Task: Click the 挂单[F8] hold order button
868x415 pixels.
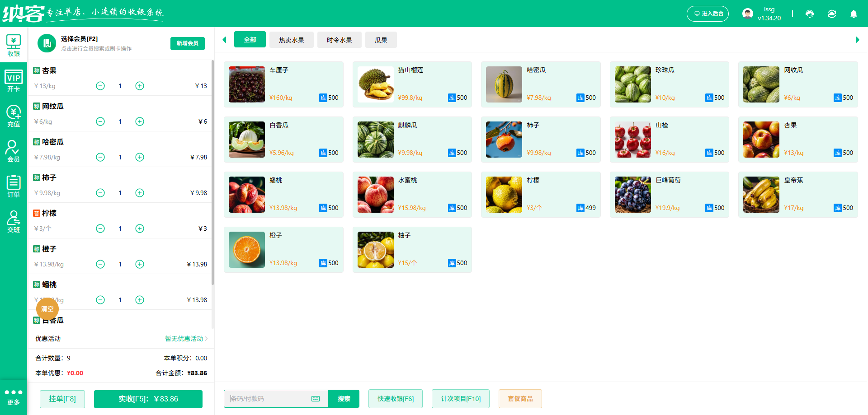Action: click(x=62, y=399)
